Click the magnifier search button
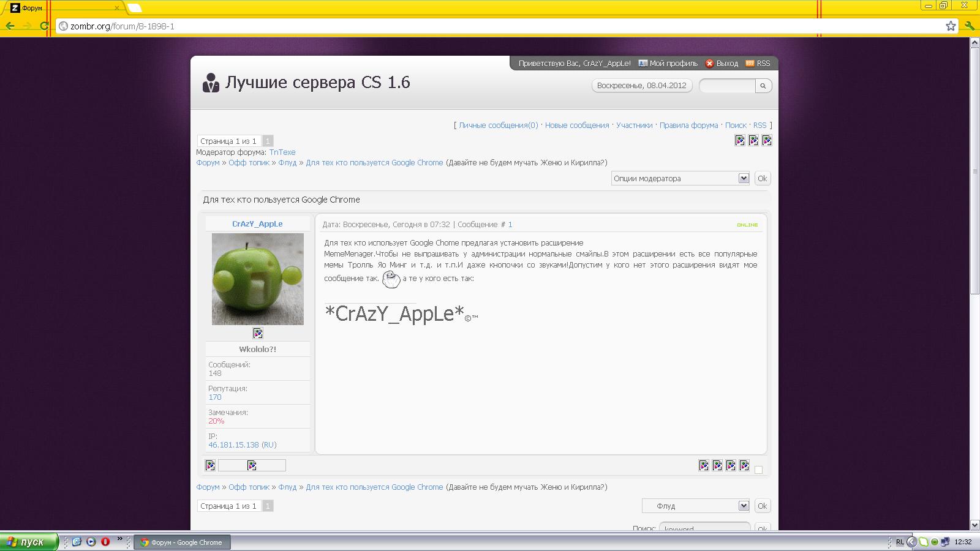 click(x=763, y=86)
